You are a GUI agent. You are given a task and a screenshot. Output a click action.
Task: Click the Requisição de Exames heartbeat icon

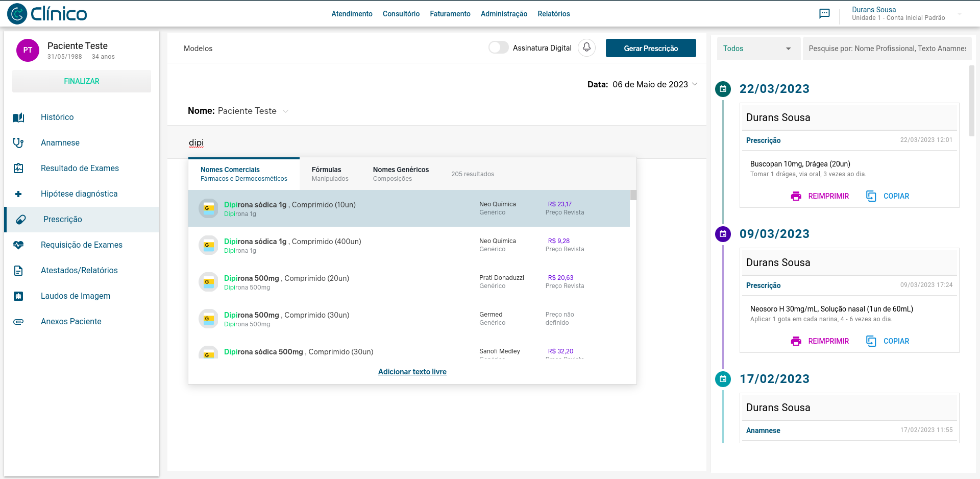(x=18, y=245)
